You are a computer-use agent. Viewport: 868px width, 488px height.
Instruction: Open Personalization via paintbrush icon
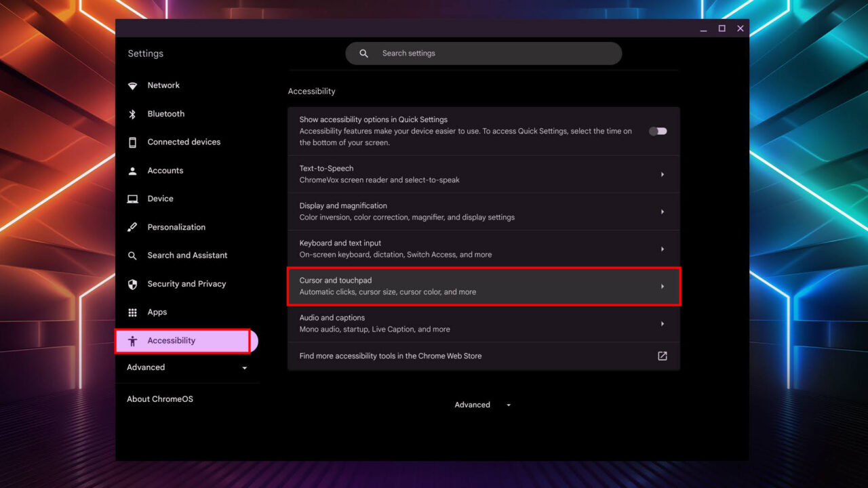point(133,227)
